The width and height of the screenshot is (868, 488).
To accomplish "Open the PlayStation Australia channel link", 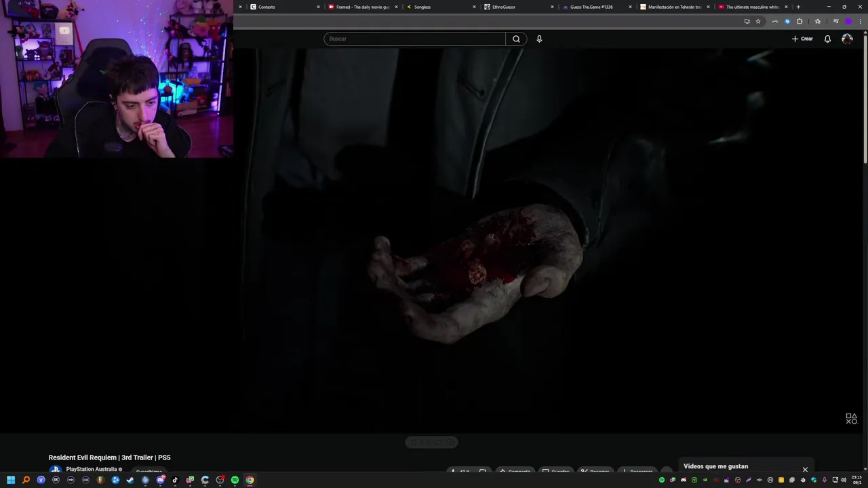I will pos(92,469).
